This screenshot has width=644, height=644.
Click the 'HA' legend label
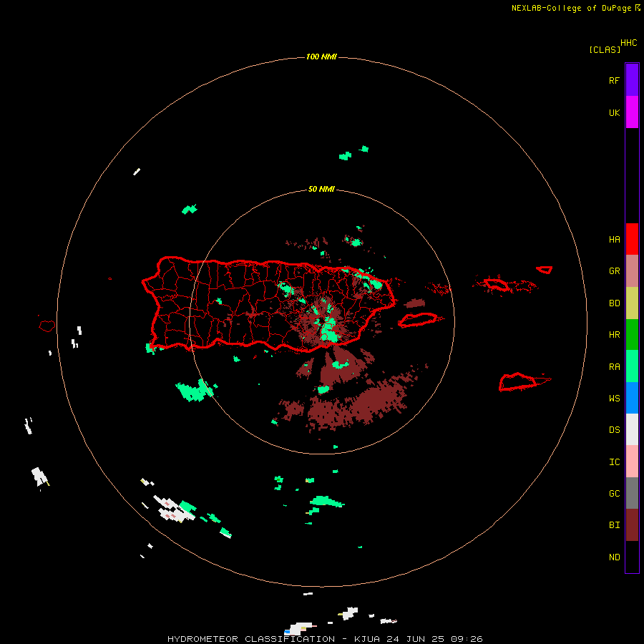tap(614, 240)
